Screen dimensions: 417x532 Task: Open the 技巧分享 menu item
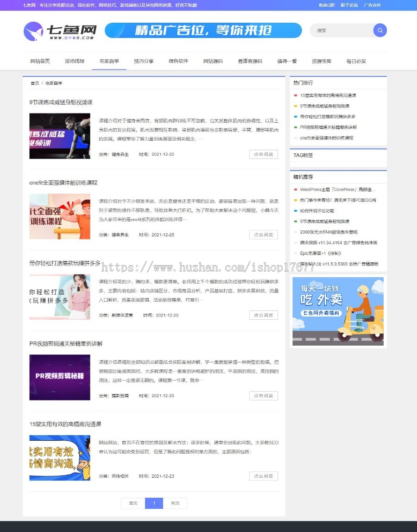point(144,61)
